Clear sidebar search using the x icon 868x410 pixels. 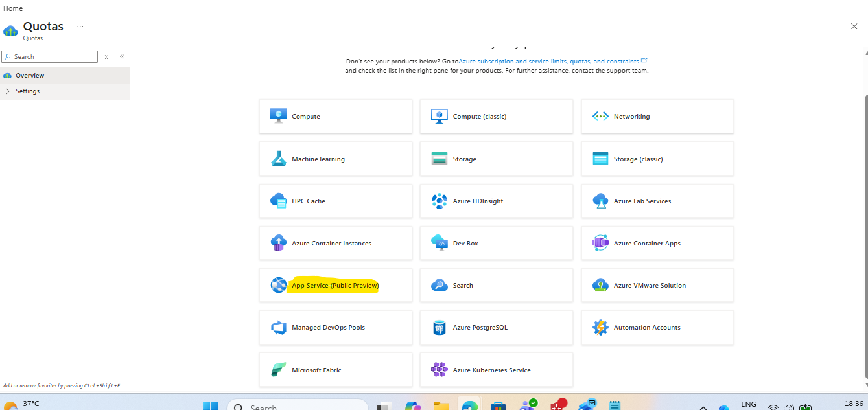click(106, 57)
